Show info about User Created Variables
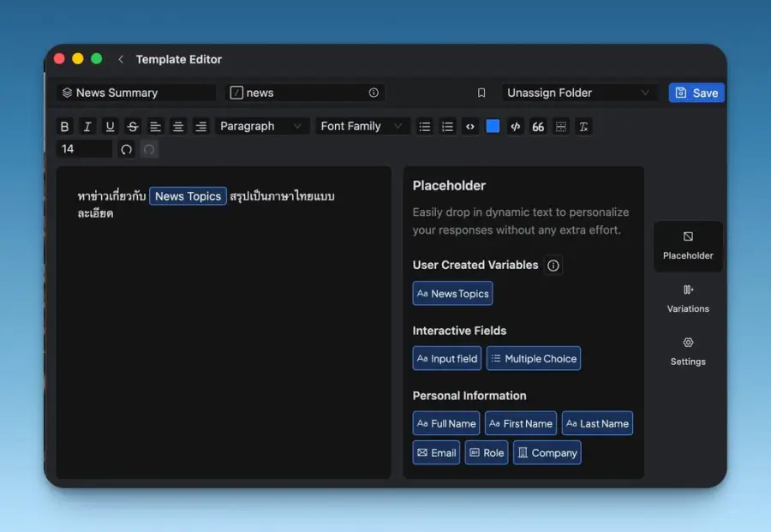This screenshot has height=532, width=771. tap(553, 266)
